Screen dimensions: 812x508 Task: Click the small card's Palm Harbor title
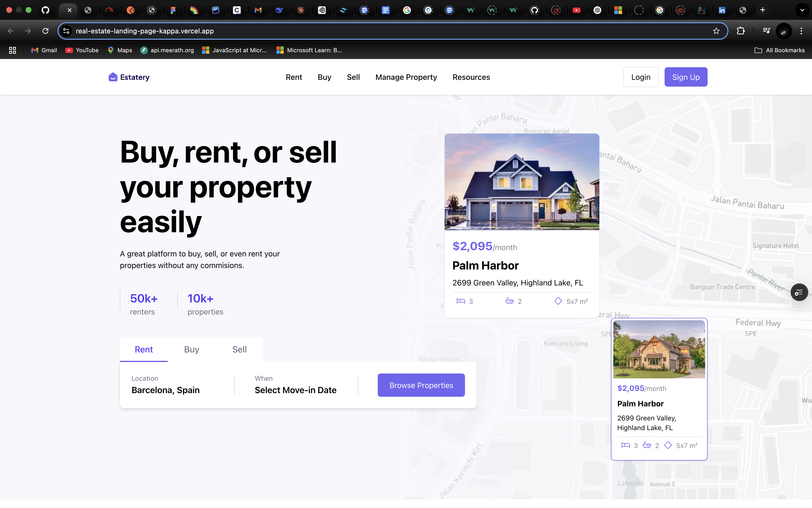click(x=640, y=403)
